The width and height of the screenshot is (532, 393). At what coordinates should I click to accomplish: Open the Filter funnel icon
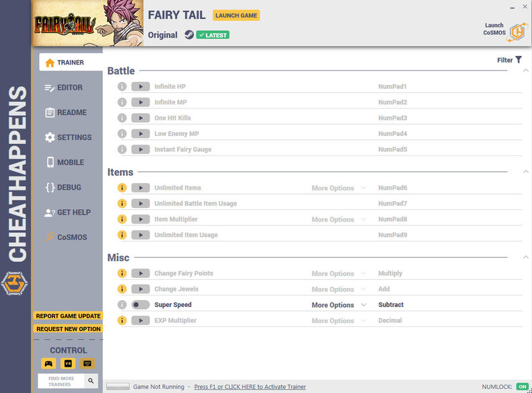tap(519, 60)
